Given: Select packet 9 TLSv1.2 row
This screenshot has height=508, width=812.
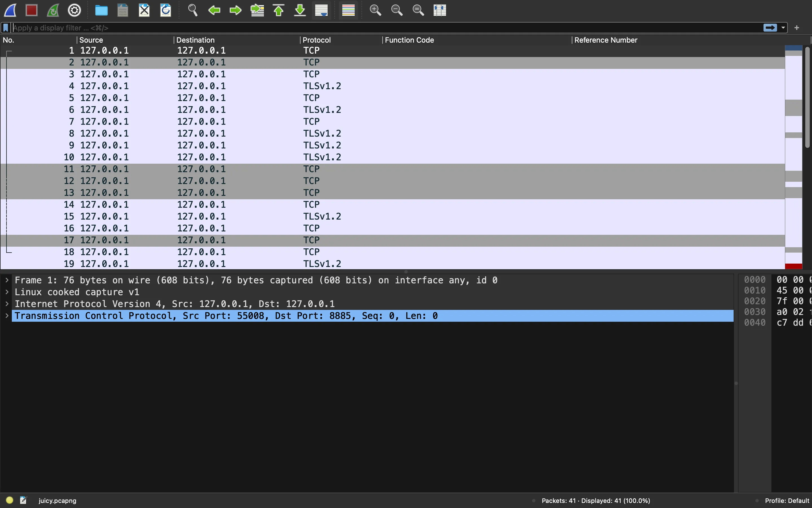Looking at the screenshot, I should coord(392,145).
